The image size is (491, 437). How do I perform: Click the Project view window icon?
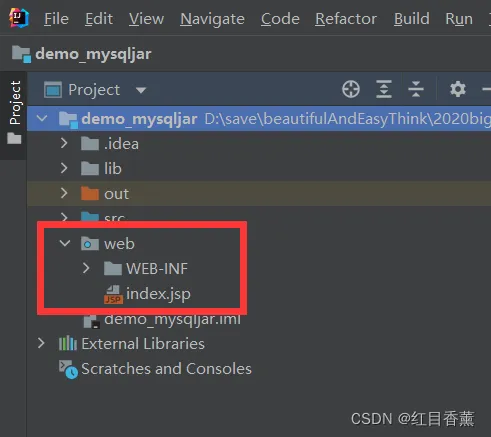coord(53,90)
